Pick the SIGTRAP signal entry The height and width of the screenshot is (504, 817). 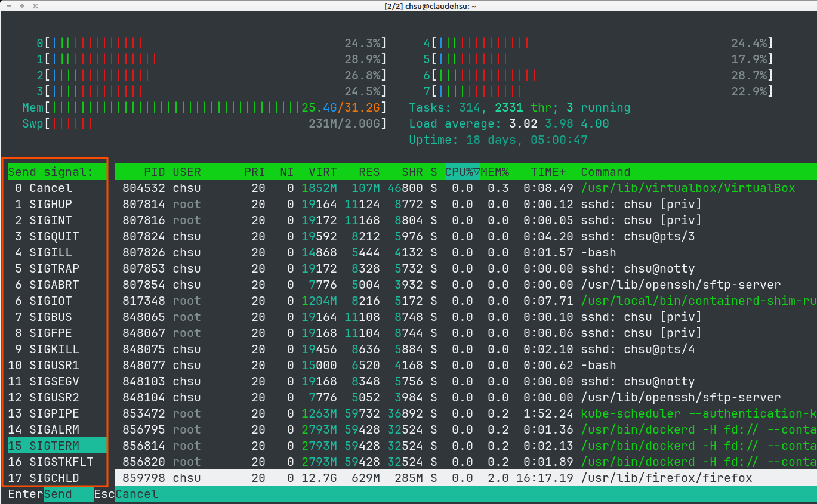[57, 268]
